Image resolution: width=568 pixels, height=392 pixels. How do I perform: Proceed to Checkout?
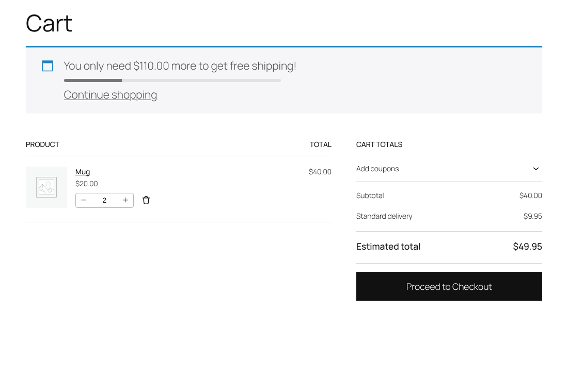point(449,286)
